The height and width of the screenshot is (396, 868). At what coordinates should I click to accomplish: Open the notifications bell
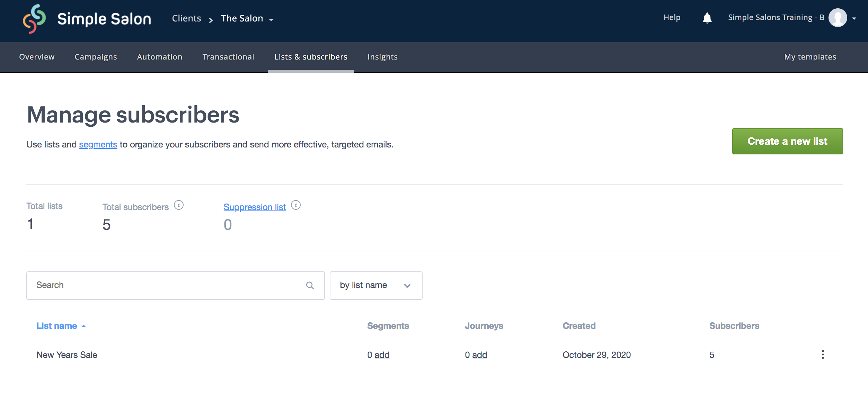point(707,18)
